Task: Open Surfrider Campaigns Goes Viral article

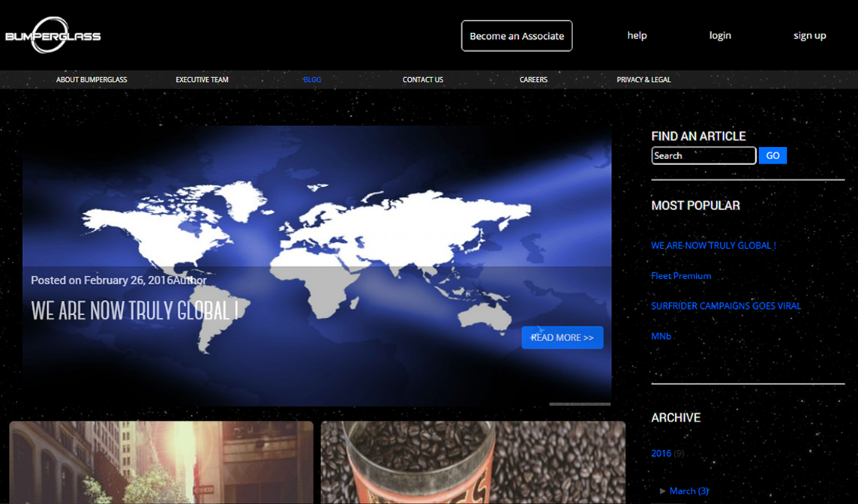Action: [725, 306]
